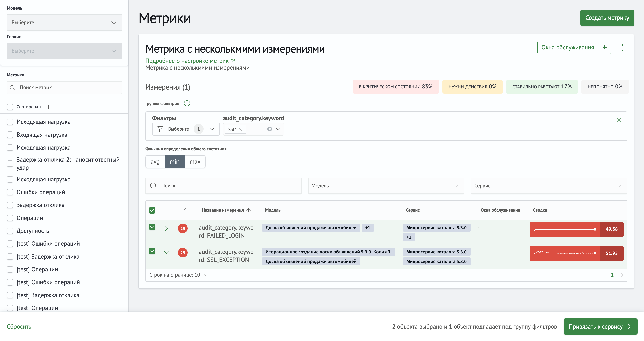Click the Поиск метрик input field

click(64, 88)
